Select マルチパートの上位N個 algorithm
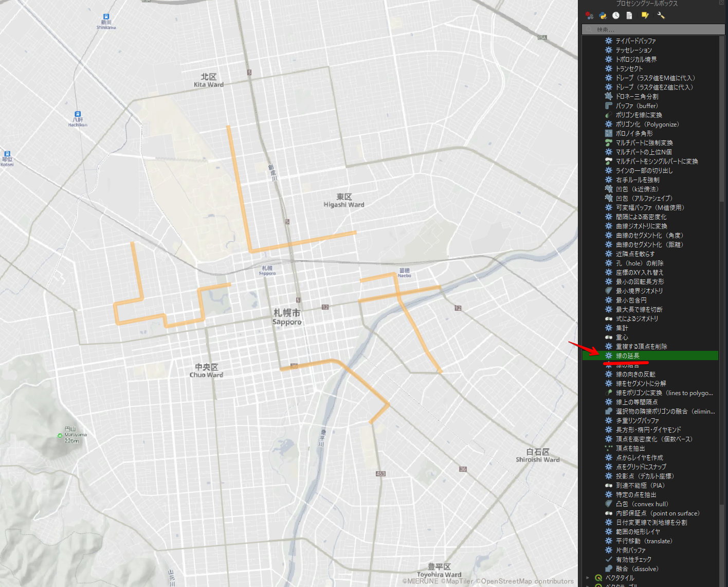The width and height of the screenshot is (728, 587). (x=644, y=152)
